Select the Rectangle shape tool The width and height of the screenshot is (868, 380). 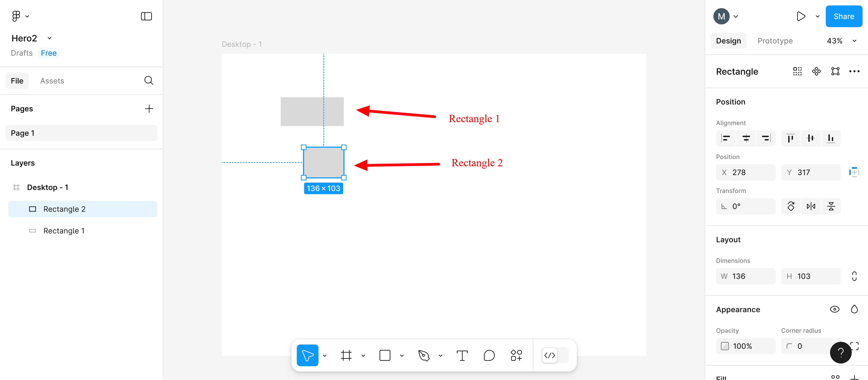(x=384, y=355)
